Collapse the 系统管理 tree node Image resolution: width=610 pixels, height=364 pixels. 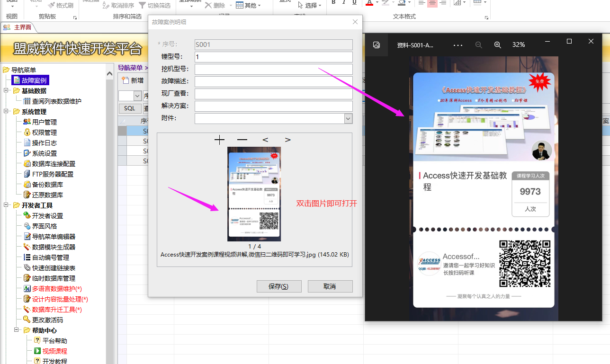click(6, 112)
